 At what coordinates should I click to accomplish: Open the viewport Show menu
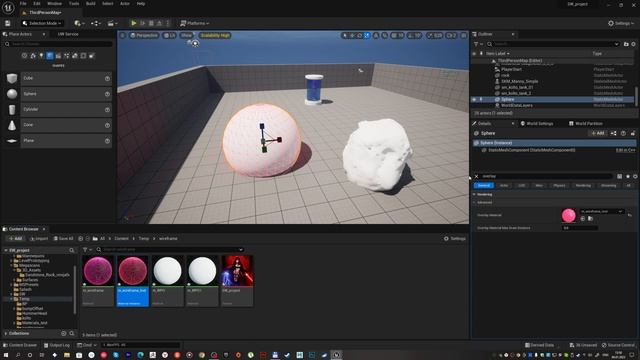(x=186, y=36)
